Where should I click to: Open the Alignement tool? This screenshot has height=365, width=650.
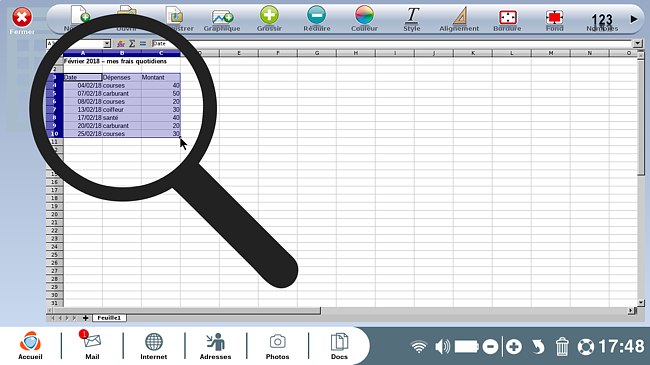pos(459,15)
